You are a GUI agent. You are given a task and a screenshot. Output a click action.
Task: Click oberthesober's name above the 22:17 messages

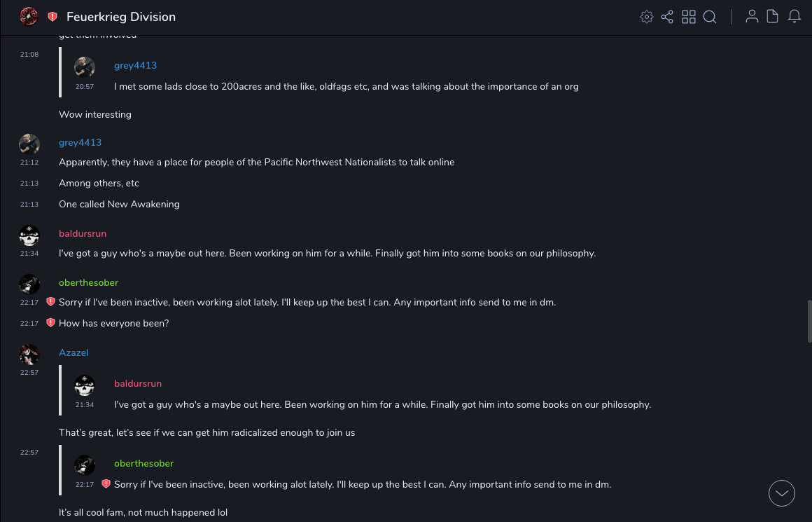88,282
